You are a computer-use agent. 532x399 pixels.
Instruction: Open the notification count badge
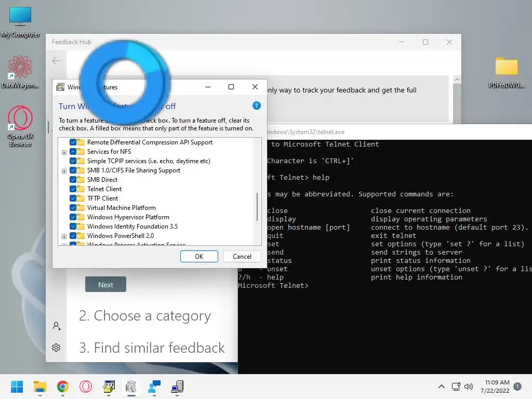(x=517, y=387)
